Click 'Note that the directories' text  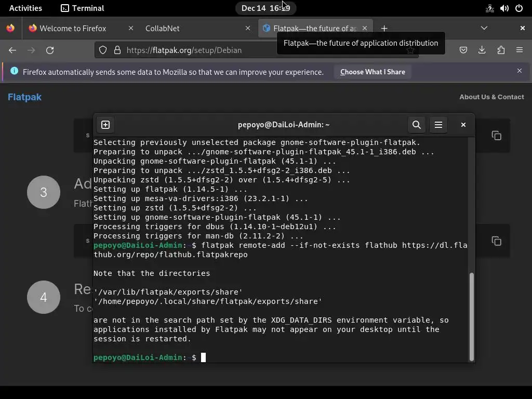tap(152, 273)
